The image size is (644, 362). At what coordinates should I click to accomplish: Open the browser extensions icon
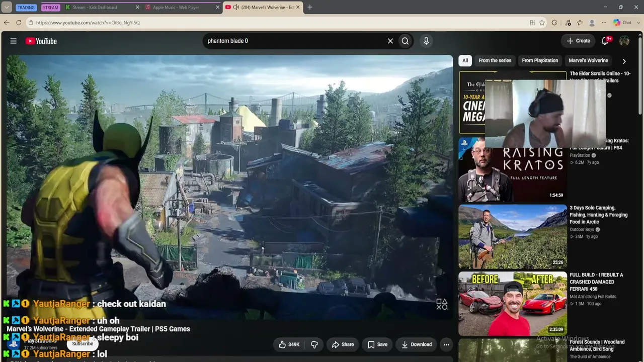coord(554,23)
